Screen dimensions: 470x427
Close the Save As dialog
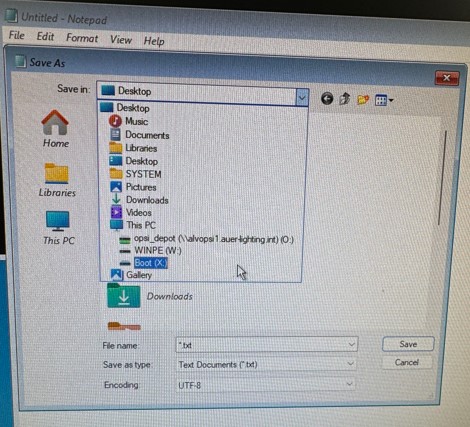(447, 78)
